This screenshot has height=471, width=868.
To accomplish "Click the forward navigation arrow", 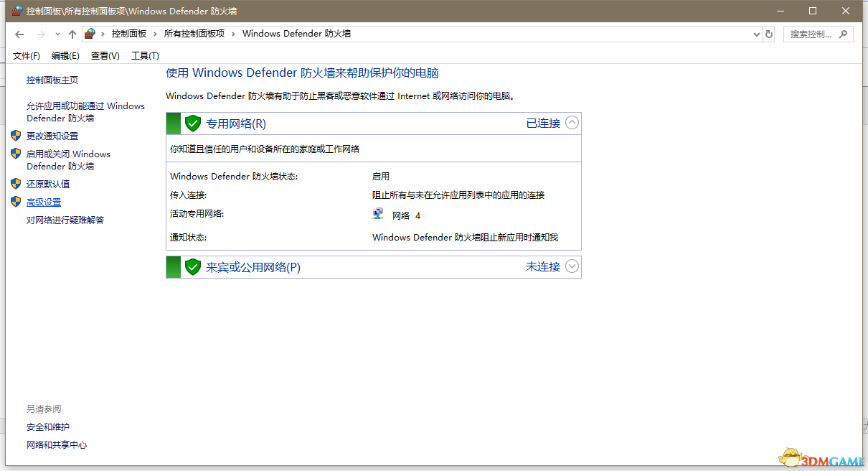I will click(41, 34).
